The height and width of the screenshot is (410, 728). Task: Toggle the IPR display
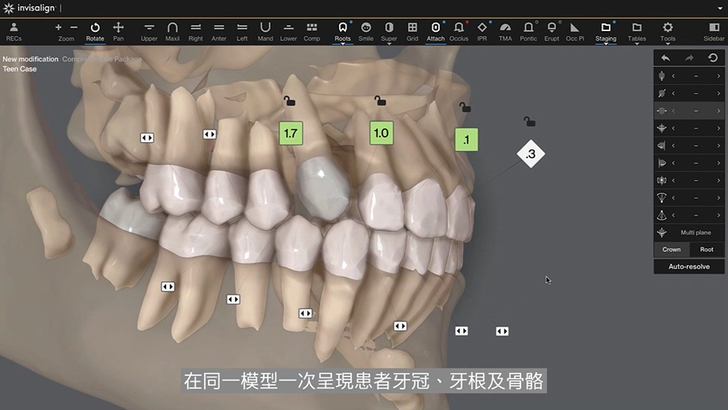coord(482,32)
